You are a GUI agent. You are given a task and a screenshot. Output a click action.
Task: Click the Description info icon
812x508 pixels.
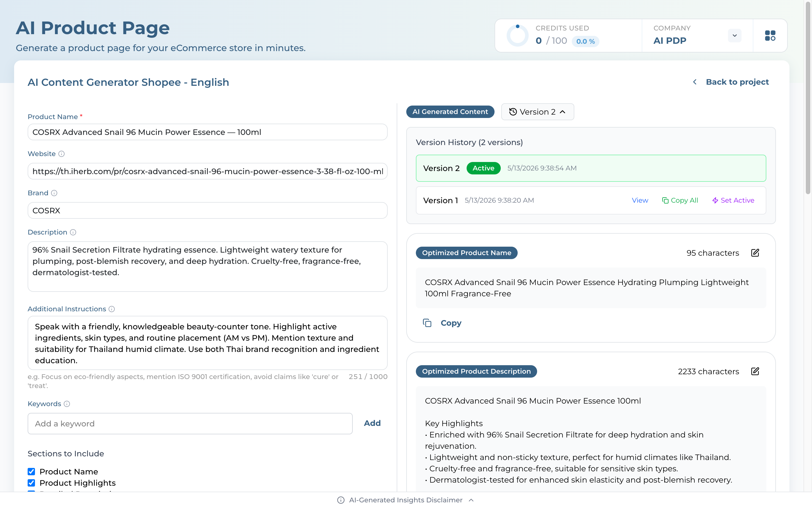(x=73, y=233)
